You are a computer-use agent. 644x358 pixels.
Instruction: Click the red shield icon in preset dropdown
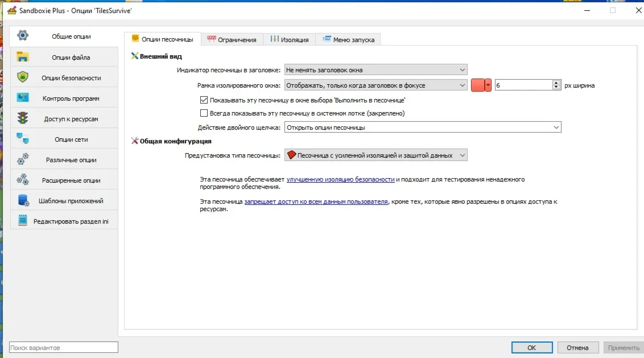pyautogui.click(x=292, y=155)
